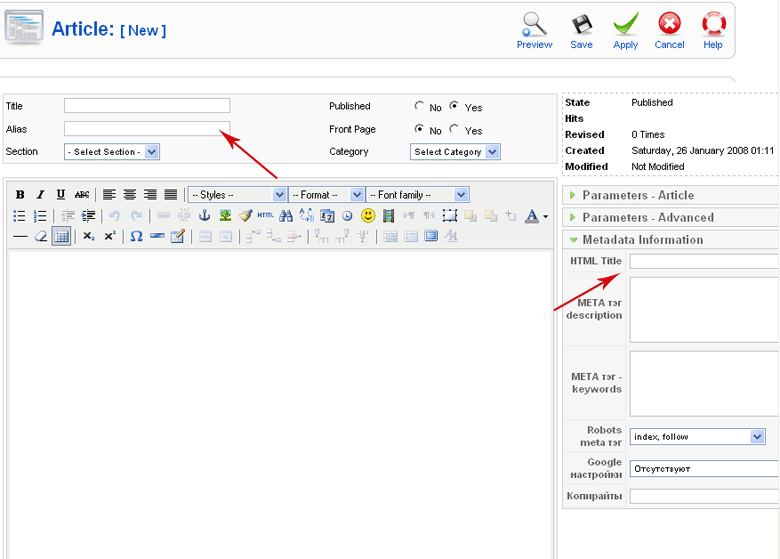Image resolution: width=780 pixels, height=559 pixels.
Task: Align text right in editor
Action: tap(150, 194)
